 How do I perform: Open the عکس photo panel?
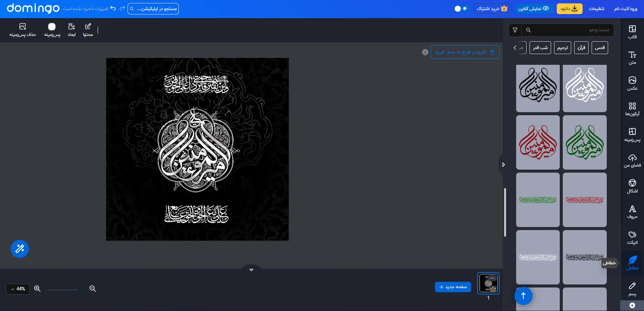tap(632, 83)
